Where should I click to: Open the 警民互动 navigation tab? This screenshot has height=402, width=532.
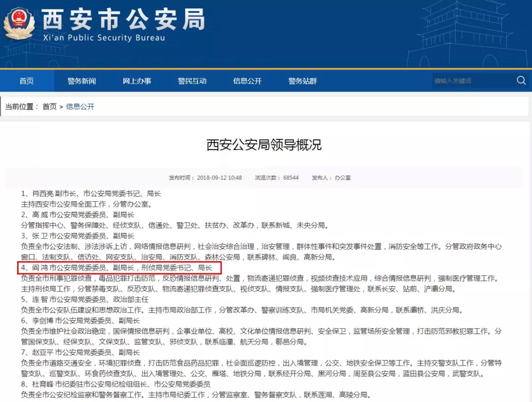(192, 81)
